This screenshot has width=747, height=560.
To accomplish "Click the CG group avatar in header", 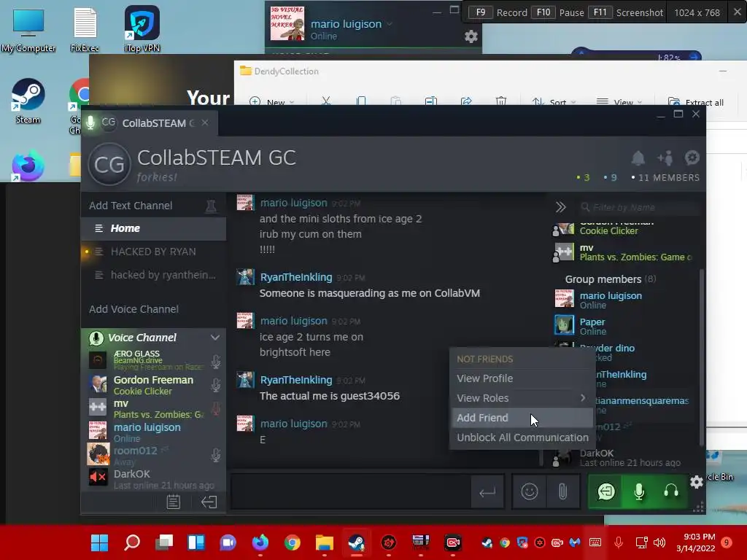I will [x=109, y=164].
